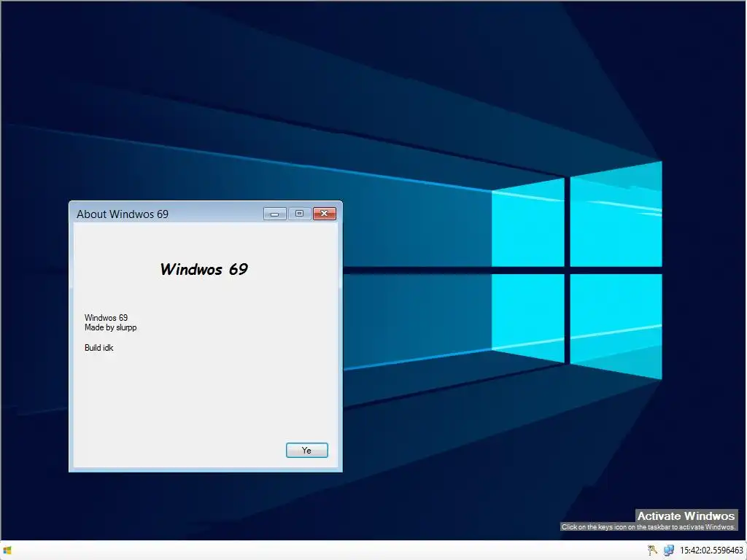This screenshot has width=747, height=560.
Task: Select the small 'Windwos 69' line above 'Made by slurpp'
Action: (x=107, y=318)
